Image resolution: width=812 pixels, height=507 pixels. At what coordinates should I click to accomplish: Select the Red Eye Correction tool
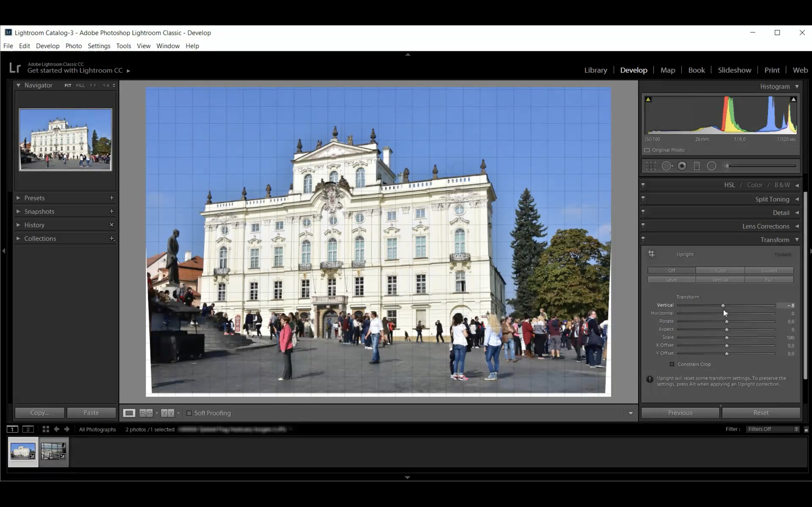coord(682,166)
